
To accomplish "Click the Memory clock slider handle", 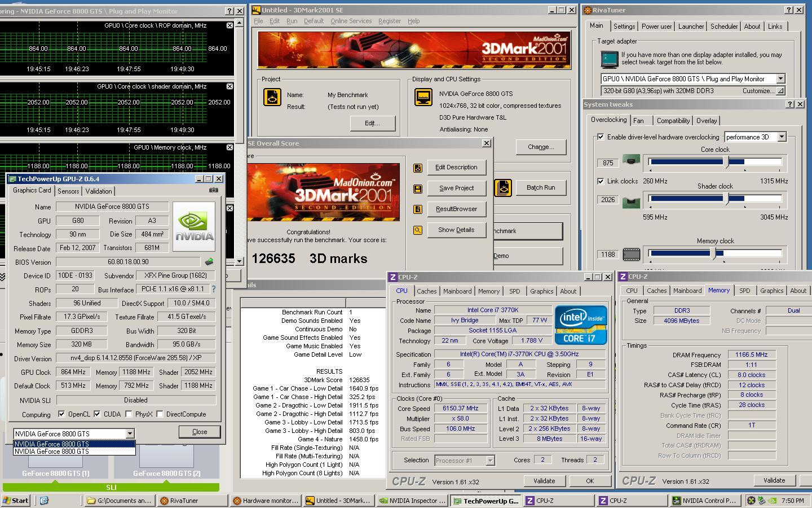I will tap(714, 253).
